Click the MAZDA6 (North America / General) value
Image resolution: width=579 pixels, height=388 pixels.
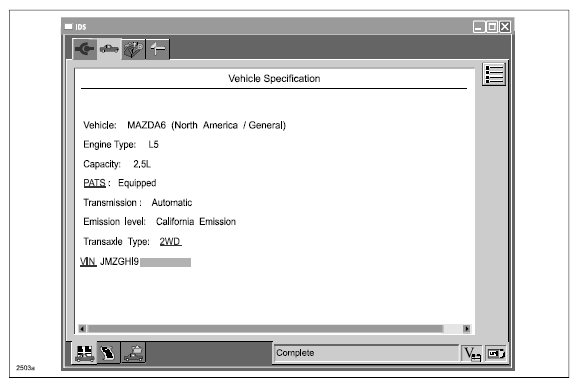point(206,126)
